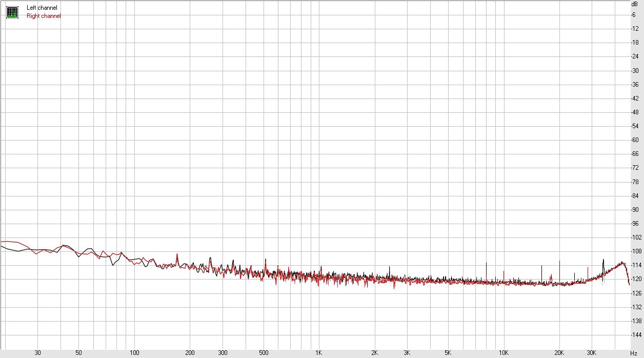The height and width of the screenshot is (358, 644).
Task: Click the "-138" dB axis label
Action: click(x=636, y=321)
